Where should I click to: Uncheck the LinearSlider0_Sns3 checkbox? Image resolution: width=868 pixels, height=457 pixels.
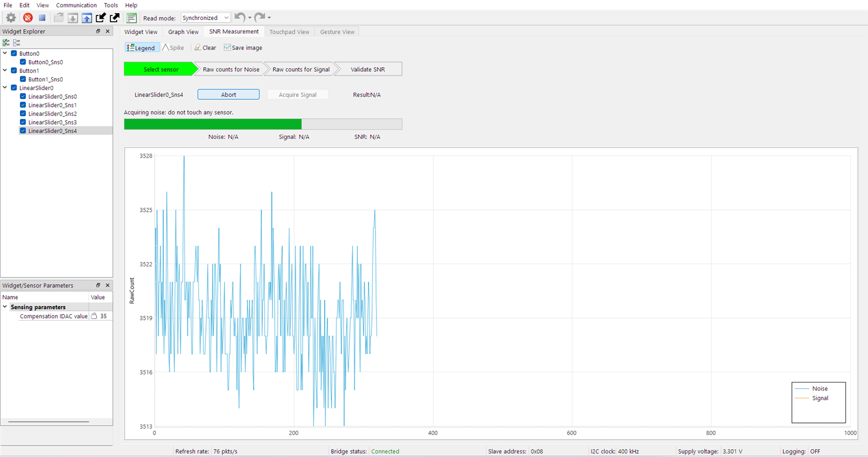[x=23, y=122]
